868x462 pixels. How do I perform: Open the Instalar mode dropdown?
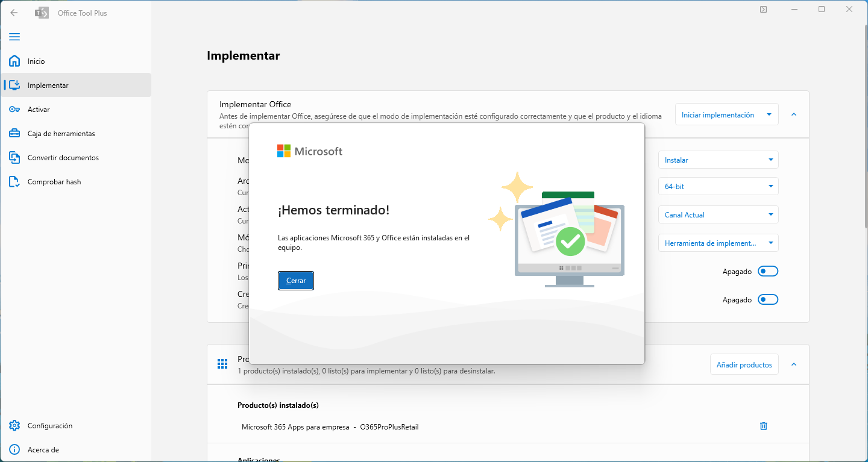click(x=719, y=160)
